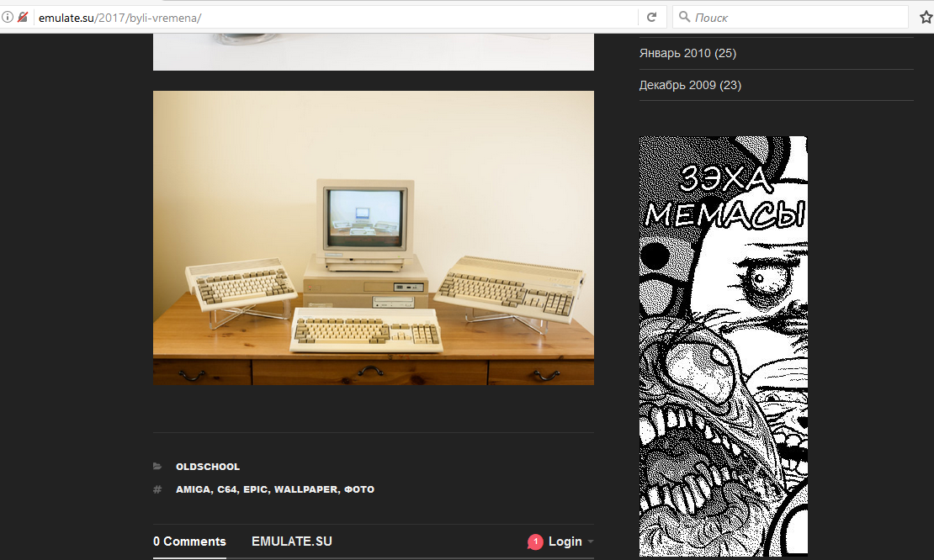934x560 pixels.
Task: Open the OLDSCHOOL category link
Action: (x=207, y=467)
